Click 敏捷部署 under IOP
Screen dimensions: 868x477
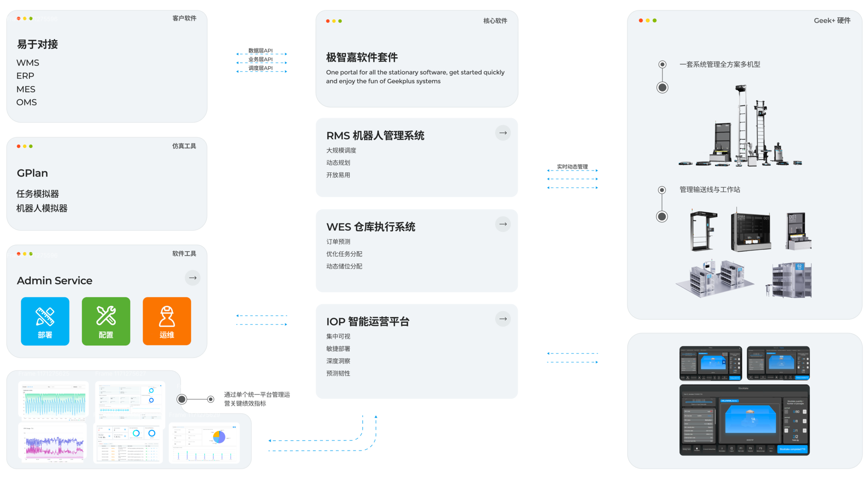click(x=338, y=349)
